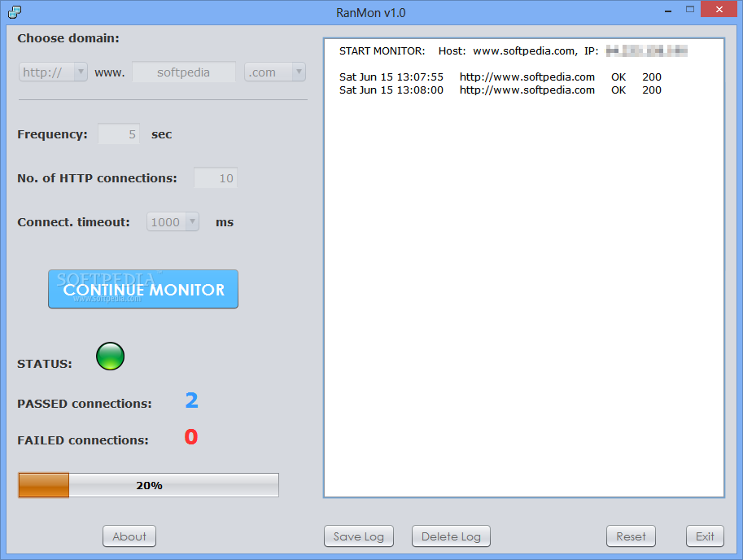Screen dimensions: 743x560
Task: Click the Delete Log button
Action: [451, 536]
